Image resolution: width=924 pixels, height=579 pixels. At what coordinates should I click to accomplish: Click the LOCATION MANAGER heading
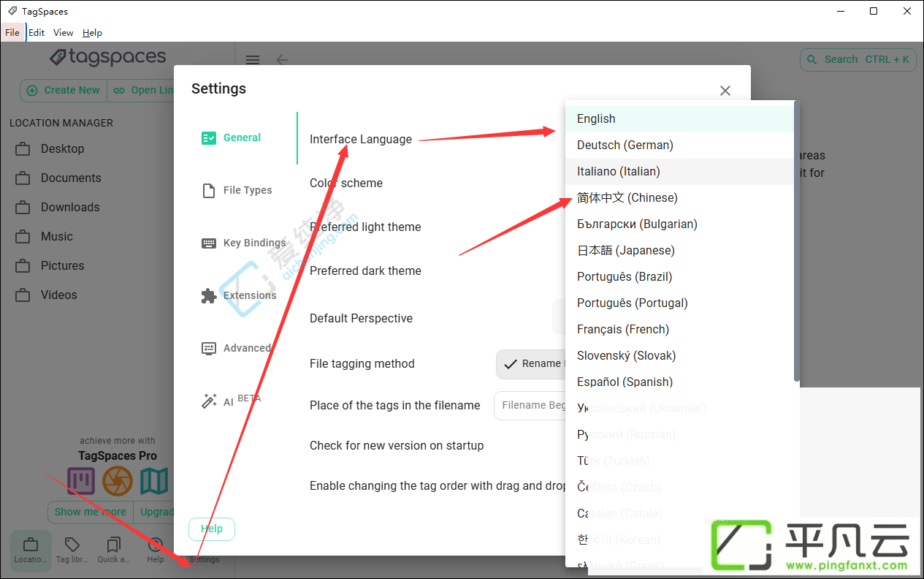pos(61,123)
